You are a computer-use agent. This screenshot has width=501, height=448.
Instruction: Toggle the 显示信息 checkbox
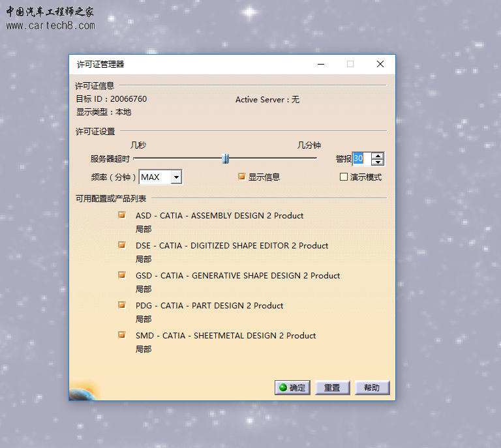click(242, 177)
